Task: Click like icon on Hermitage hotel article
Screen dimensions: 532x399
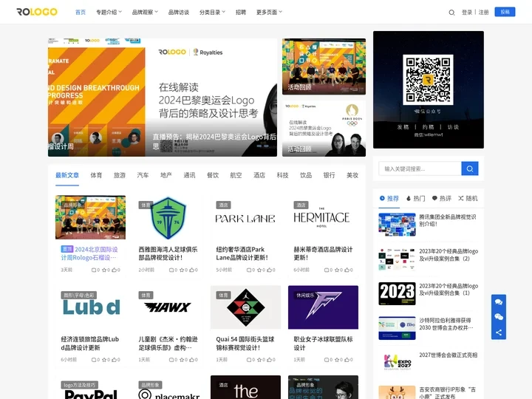Action: point(347,270)
